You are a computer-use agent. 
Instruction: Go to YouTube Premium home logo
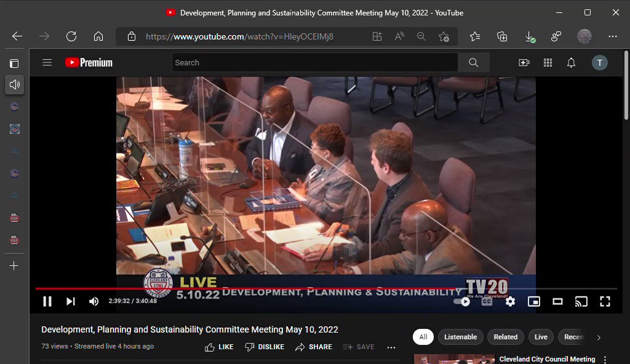coord(89,62)
